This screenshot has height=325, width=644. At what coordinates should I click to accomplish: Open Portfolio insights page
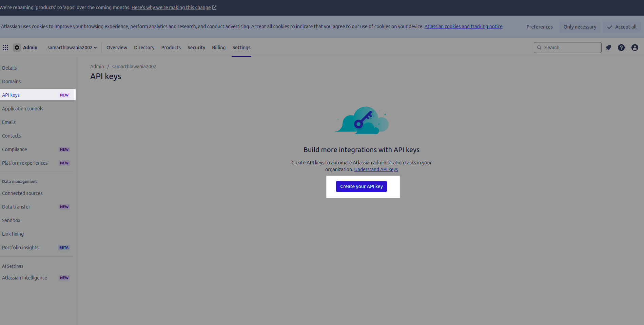point(37,248)
